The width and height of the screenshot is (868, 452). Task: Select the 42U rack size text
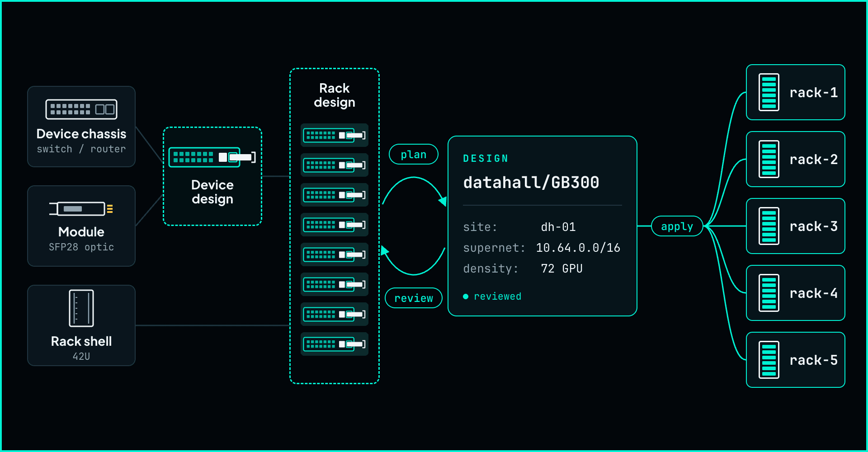(x=81, y=356)
